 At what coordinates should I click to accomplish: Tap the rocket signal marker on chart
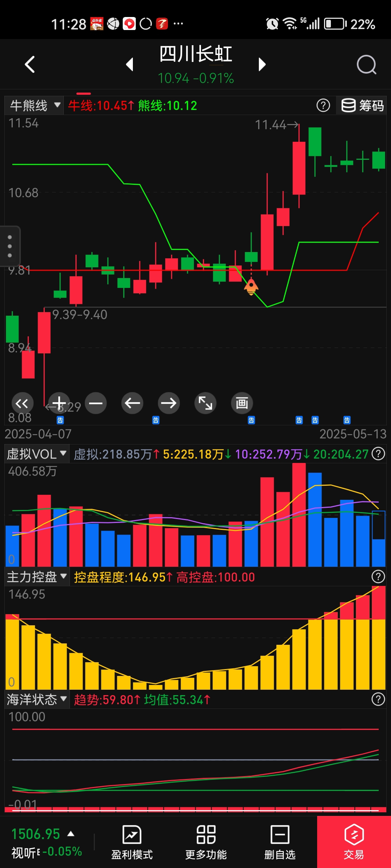point(251,287)
